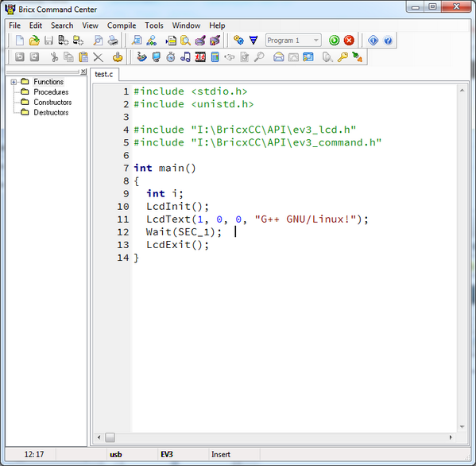Click the Open file folder icon

[x=34, y=41]
